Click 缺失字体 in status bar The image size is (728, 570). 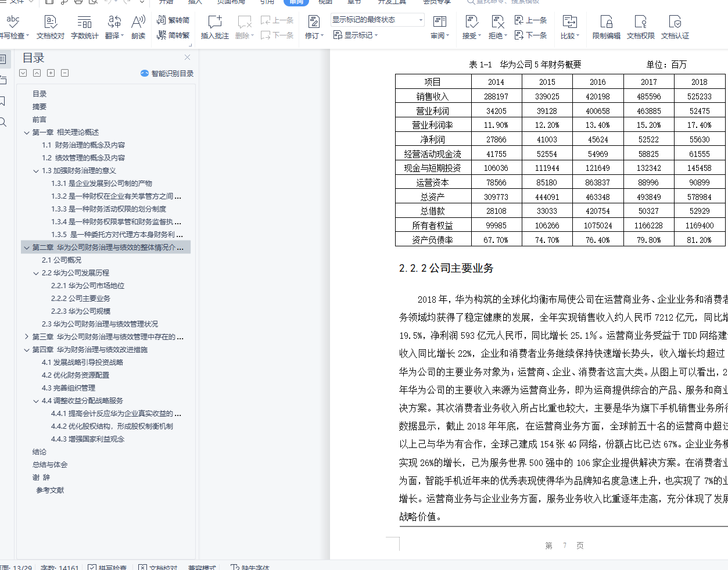coord(250,567)
